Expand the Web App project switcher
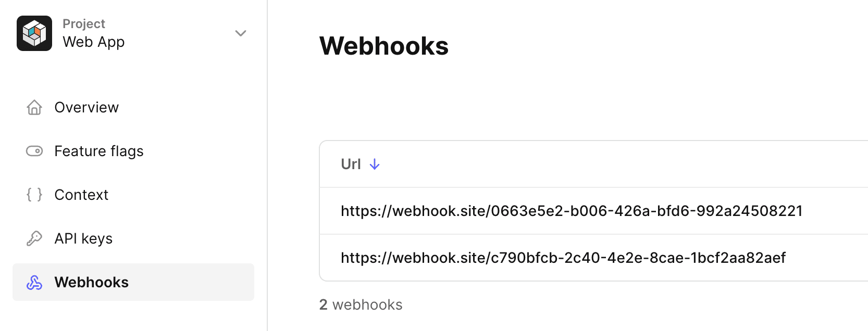The height and width of the screenshot is (331, 868). click(240, 33)
